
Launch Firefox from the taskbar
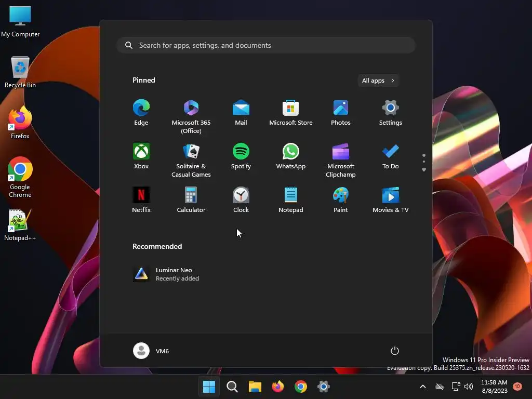(278, 387)
